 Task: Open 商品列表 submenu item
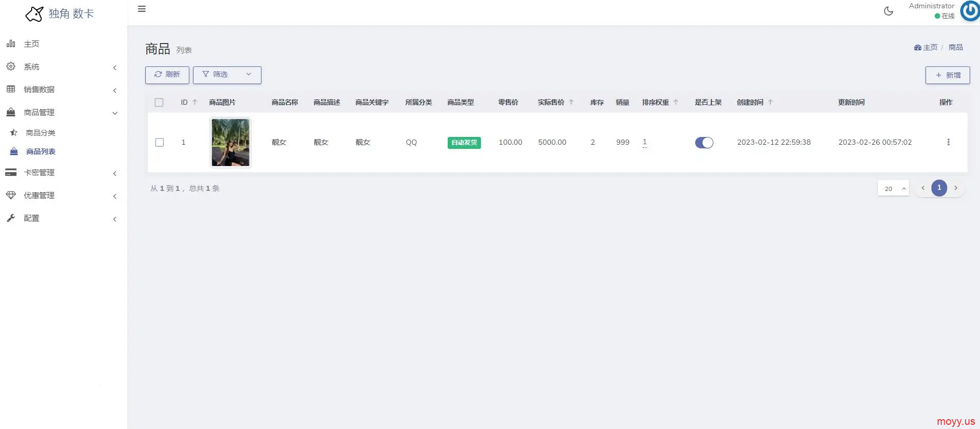40,151
